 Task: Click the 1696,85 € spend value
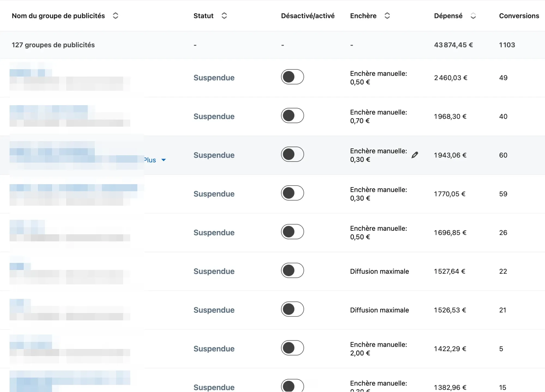pos(450,233)
